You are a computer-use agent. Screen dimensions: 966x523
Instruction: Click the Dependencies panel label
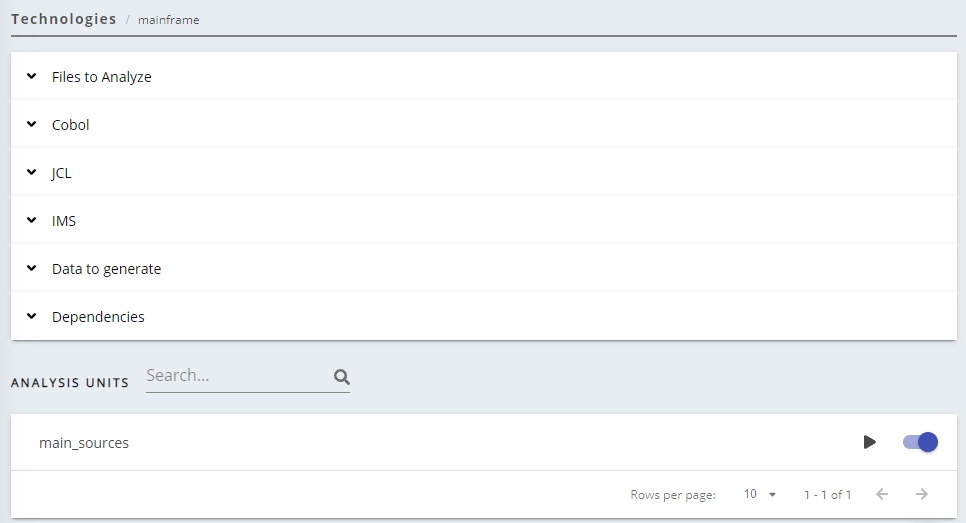[x=98, y=317]
